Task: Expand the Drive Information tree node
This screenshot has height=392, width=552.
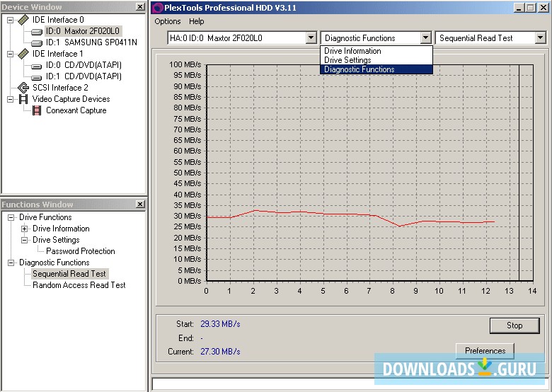Action: coord(24,229)
